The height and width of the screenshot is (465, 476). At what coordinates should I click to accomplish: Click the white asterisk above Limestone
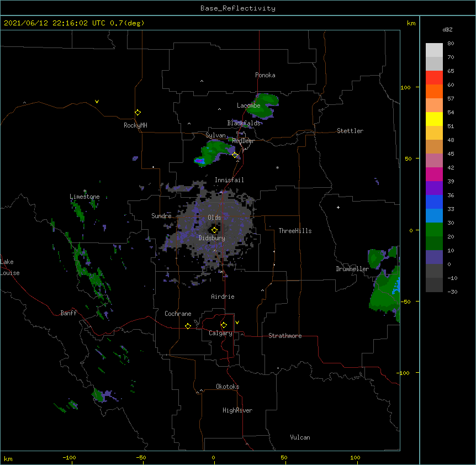pos(85,191)
